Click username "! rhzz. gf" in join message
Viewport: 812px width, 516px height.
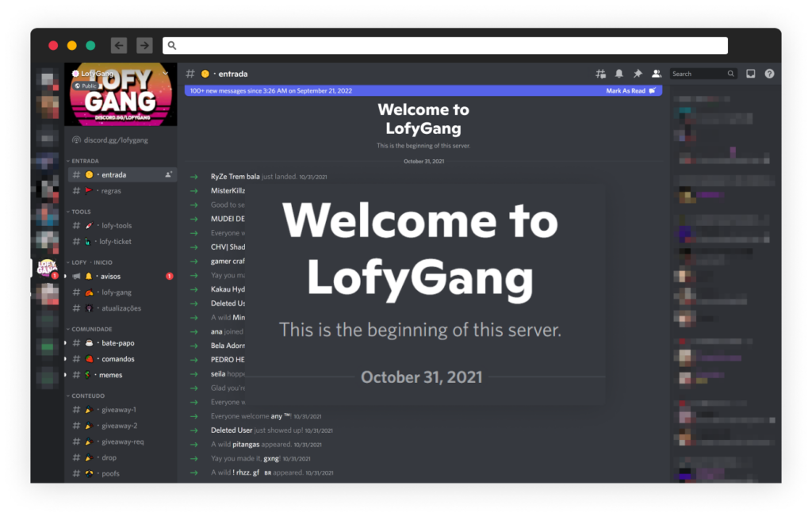246,472
